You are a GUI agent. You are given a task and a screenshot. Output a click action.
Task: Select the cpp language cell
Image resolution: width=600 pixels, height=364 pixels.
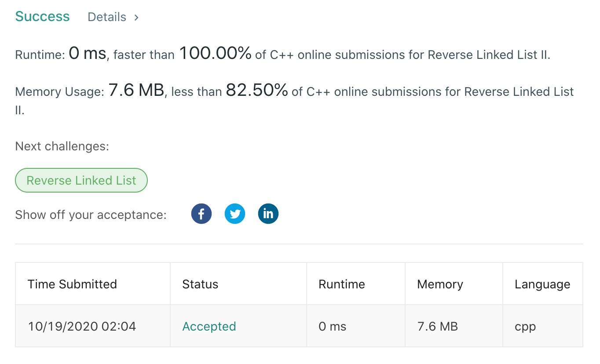[525, 326]
